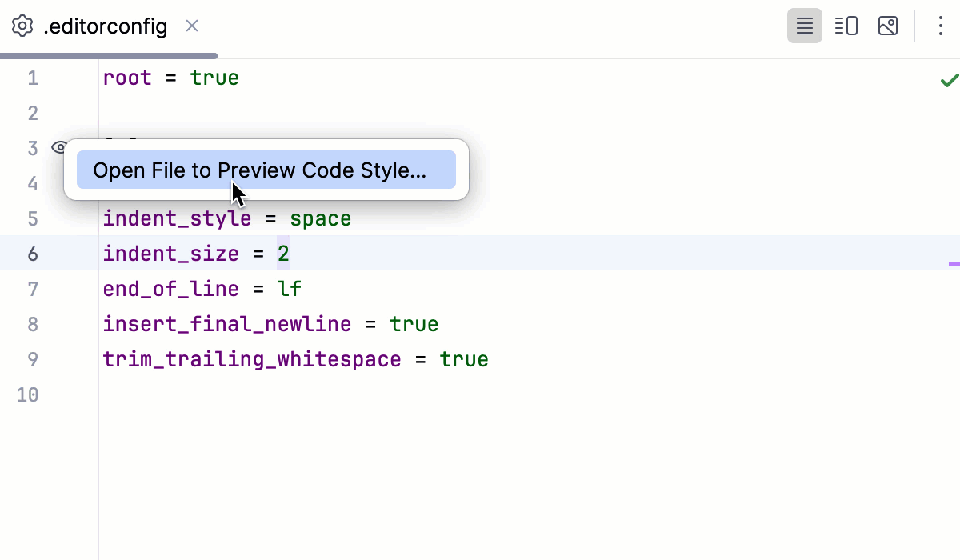Click the green inspections checkmark
The image size is (960, 560).
point(949,79)
